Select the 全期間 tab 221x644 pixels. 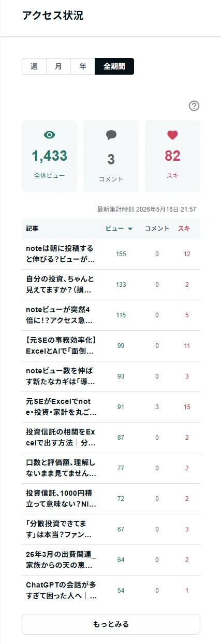(x=114, y=66)
